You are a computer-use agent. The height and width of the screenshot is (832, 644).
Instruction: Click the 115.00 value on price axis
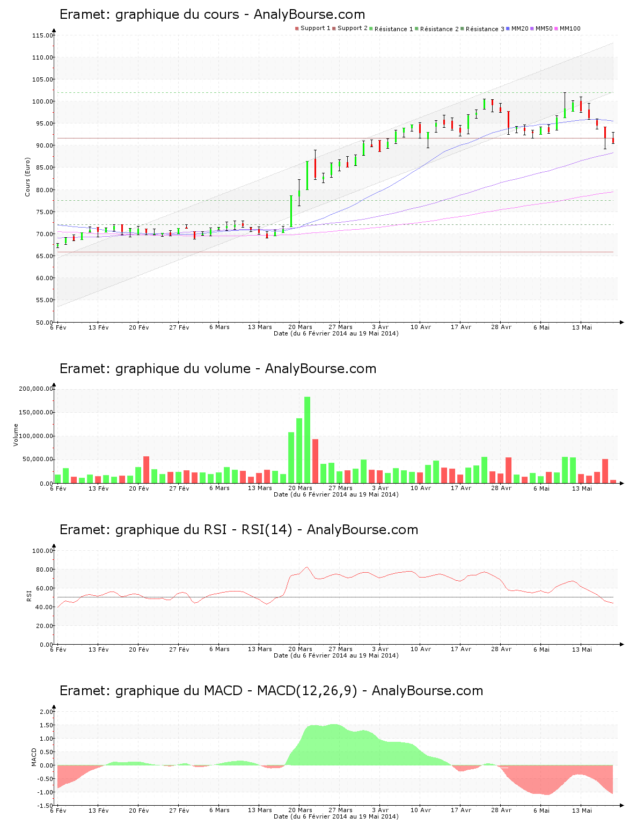[43, 35]
